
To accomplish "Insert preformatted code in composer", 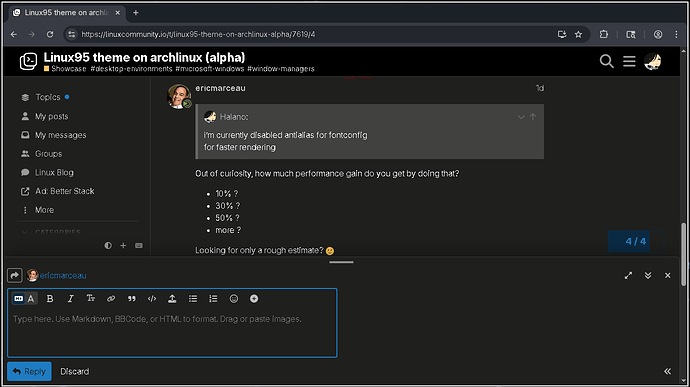I will click(x=152, y=299).
